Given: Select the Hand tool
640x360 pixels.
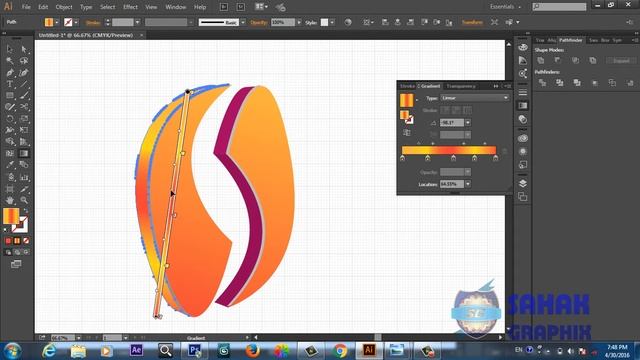Looking at the screenshot, I should coord(9,200).
